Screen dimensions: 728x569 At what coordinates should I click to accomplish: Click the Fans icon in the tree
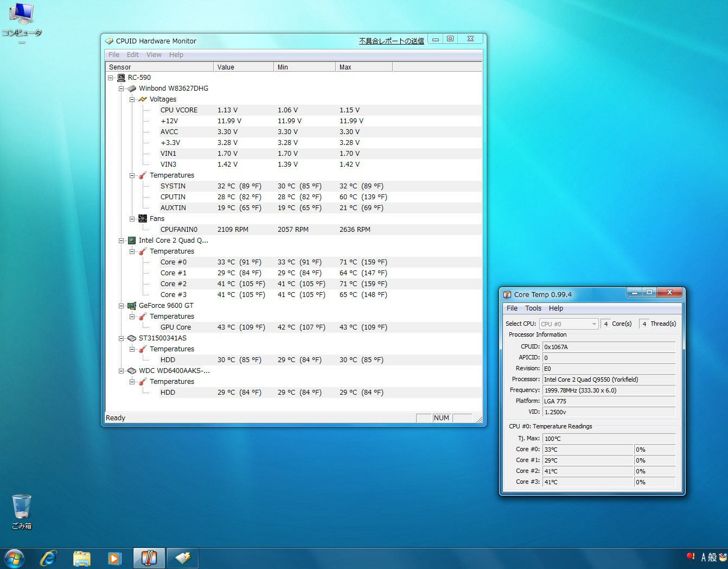click(x=143, y=219)
